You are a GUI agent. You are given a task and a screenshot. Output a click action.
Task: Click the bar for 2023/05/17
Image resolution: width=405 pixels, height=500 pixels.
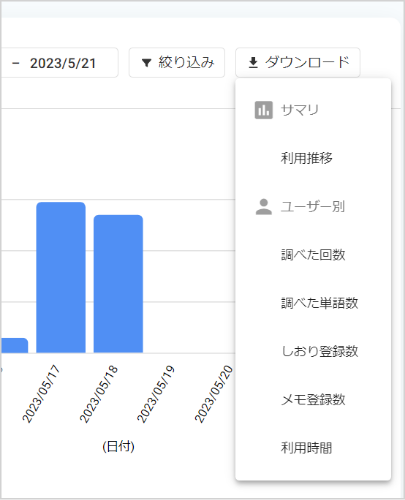[61, 277]
